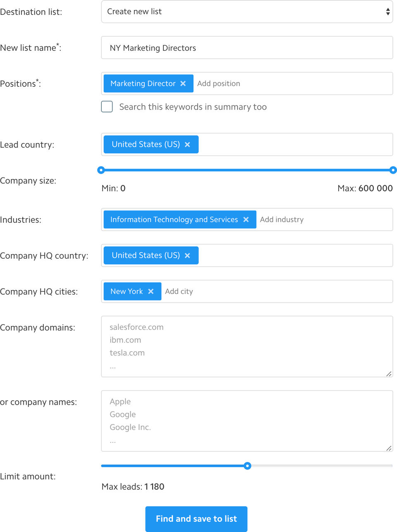Remove the New York city tag
Image resolution: width=397 pixels, height=532 pixels.
point(151,291)
